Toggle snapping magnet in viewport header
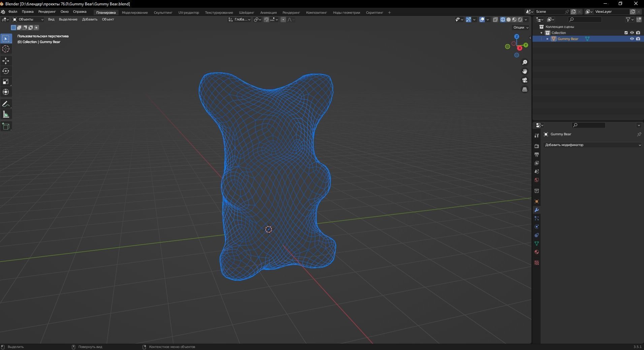This screenshot has height=350, width=644. [x=266, y=20]
